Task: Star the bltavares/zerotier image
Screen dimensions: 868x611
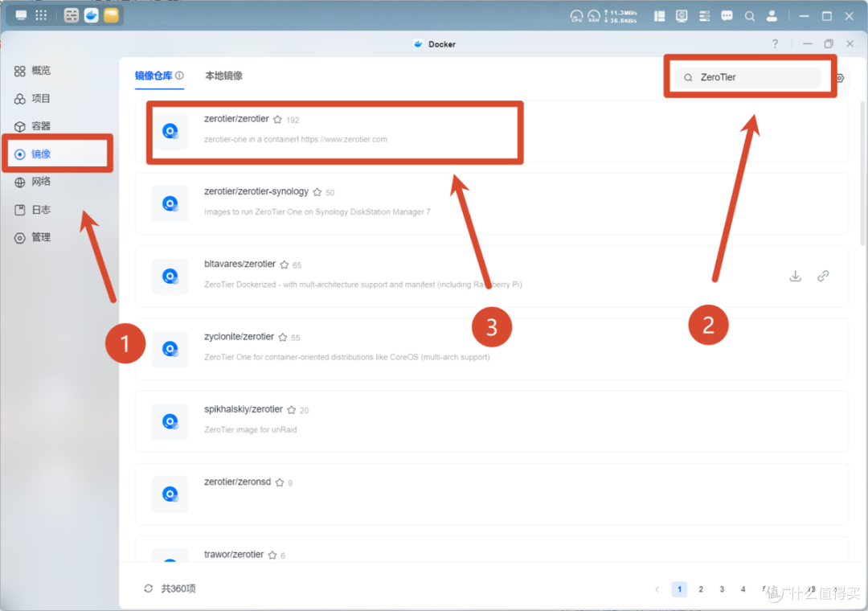Action: [285, 264]
